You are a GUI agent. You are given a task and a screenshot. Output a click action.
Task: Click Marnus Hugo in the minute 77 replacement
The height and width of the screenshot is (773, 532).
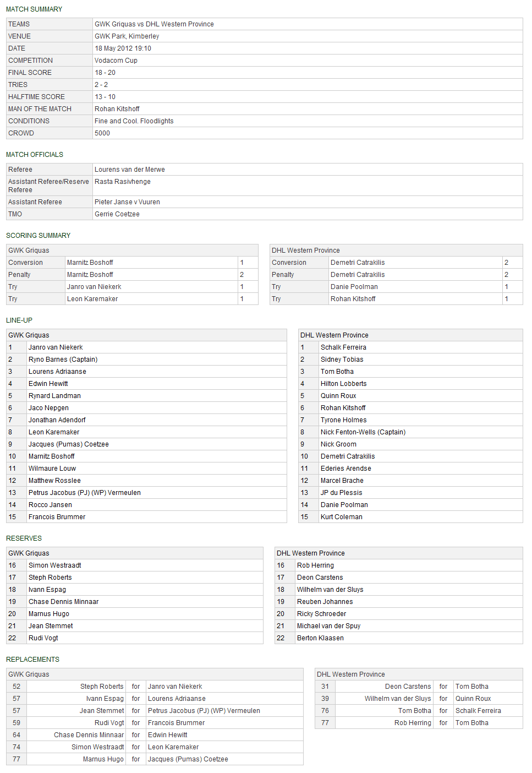pos(103,759)
